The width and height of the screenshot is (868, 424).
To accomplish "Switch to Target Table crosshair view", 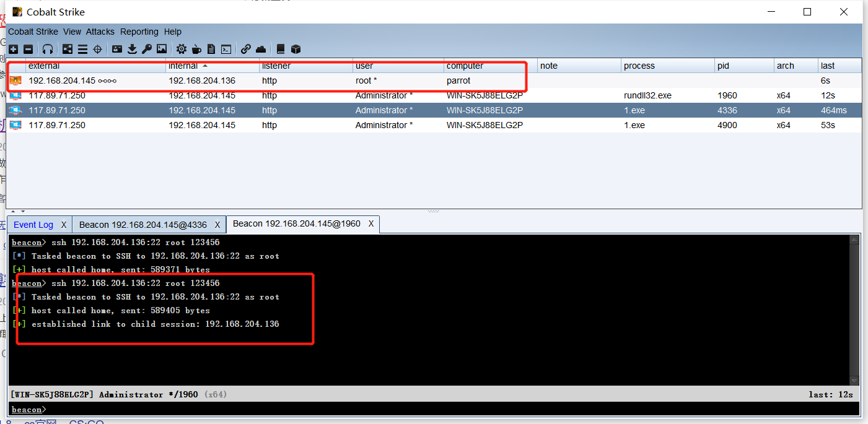I will pyautogui.click(x=97, y=49).
